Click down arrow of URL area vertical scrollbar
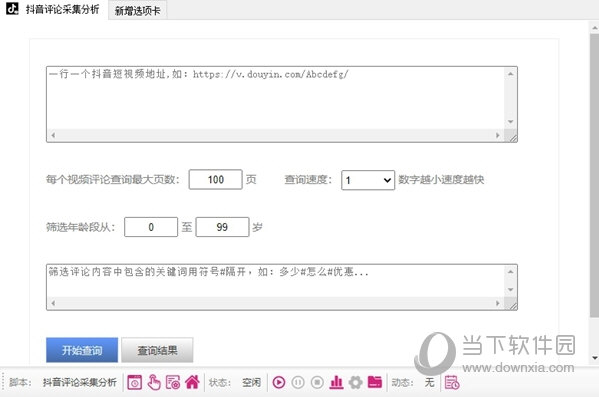 click(511, 122)
